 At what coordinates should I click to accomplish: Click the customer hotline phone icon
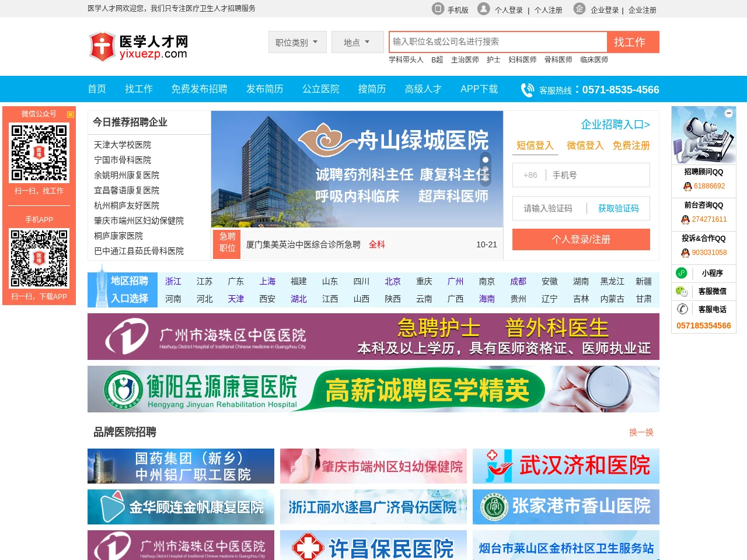tap(528, 90)
